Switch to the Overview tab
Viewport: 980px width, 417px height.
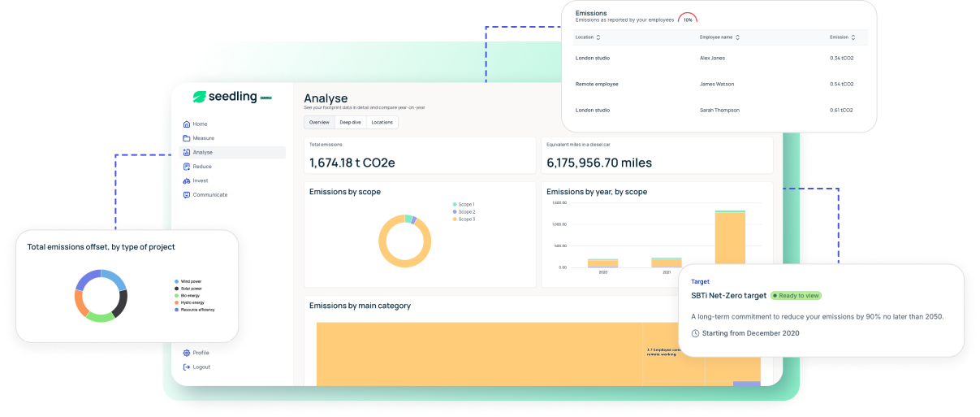coord(319,123)
